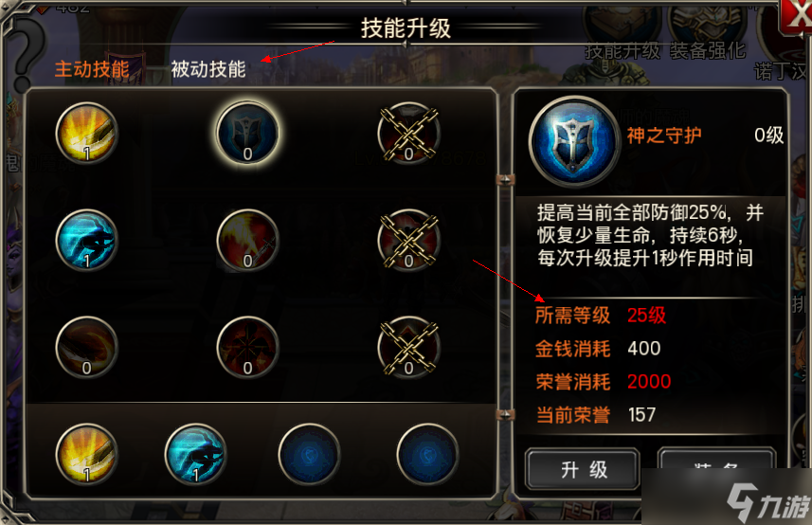This screenshot has height=525, width=812.
Task: Click the equipped golden slash slot in bar
Action: (86, 454)
